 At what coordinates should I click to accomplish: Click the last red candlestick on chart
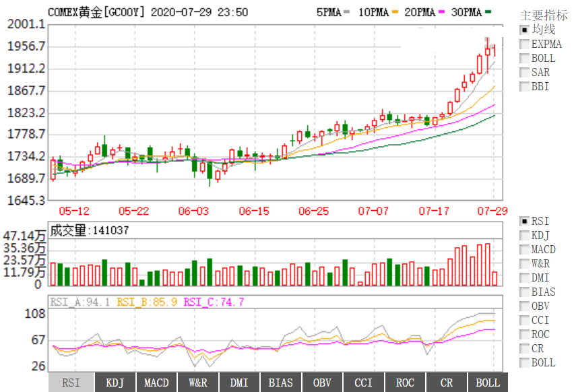[x=495, y=50]
